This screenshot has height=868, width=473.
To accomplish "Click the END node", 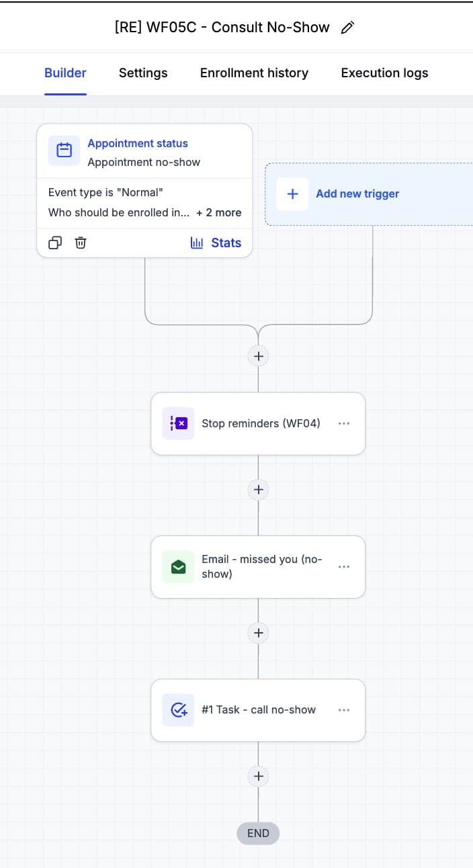I will [258, 833].
